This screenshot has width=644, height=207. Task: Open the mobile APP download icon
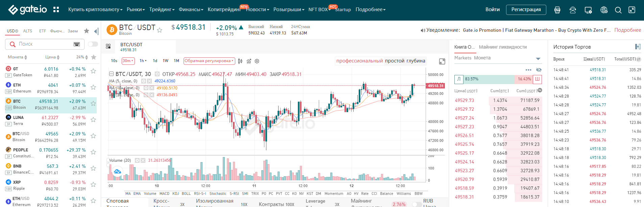[x=557, y=10]
